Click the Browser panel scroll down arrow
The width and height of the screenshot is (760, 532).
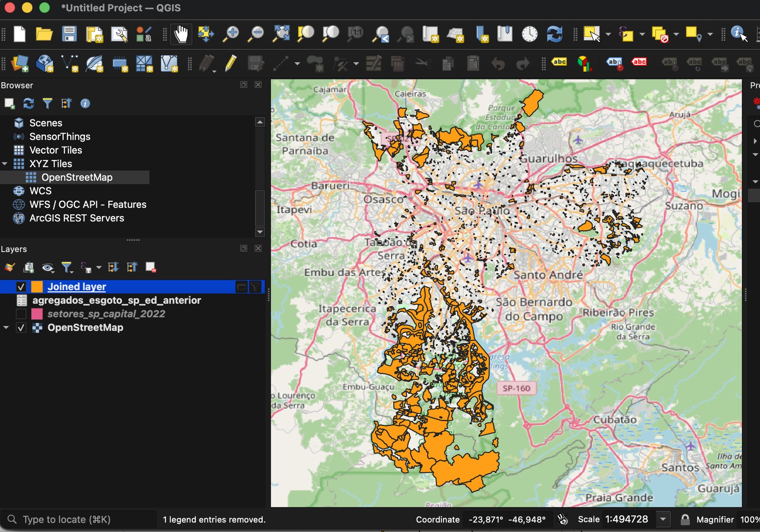pos(260,232)
